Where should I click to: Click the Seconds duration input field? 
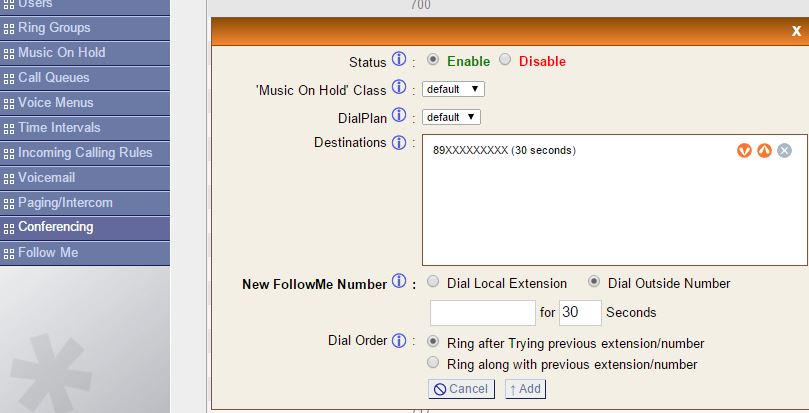tap(580, 312)
